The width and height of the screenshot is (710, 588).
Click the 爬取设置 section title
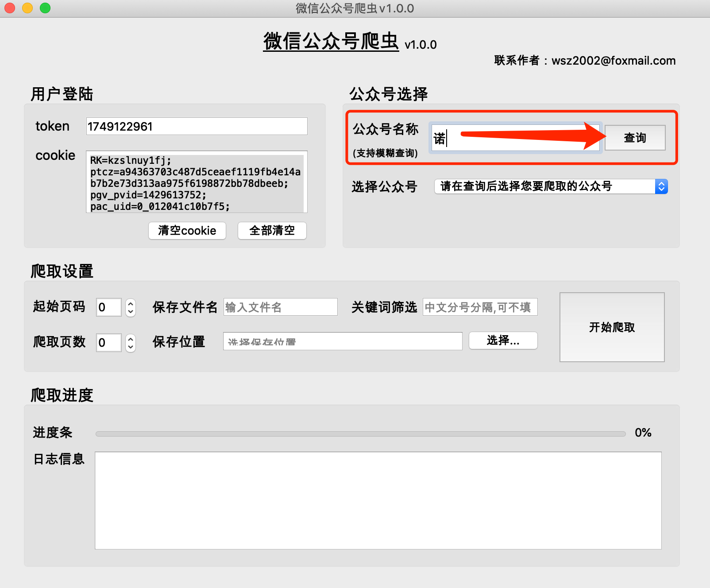(x=62, y=271)
